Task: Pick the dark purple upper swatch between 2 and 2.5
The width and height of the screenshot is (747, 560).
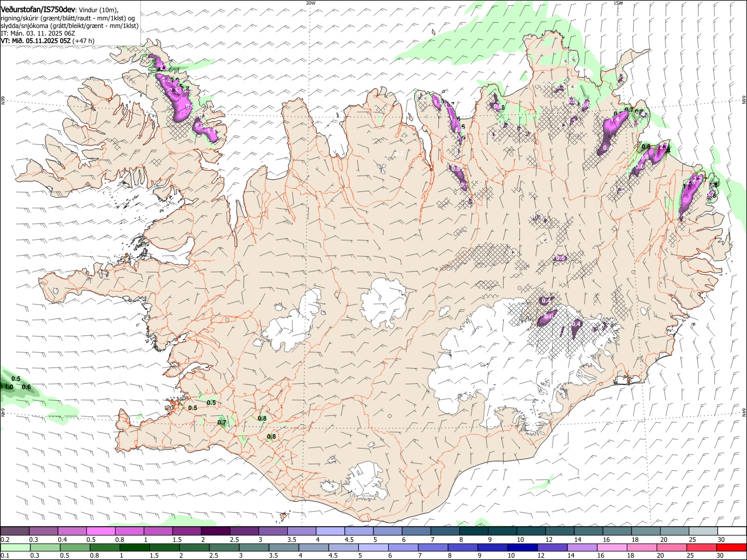Action: point(215,531)
